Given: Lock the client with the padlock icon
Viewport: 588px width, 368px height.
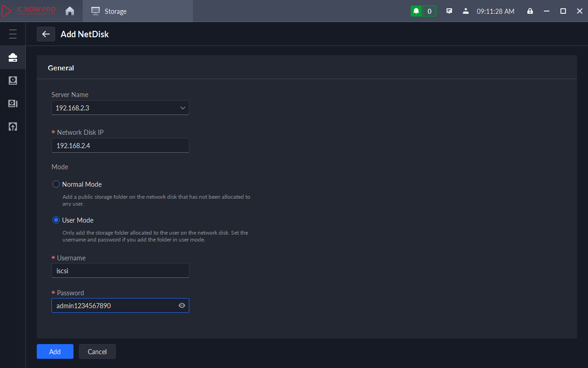Looking at the screenshot, I should pos(530,11).
